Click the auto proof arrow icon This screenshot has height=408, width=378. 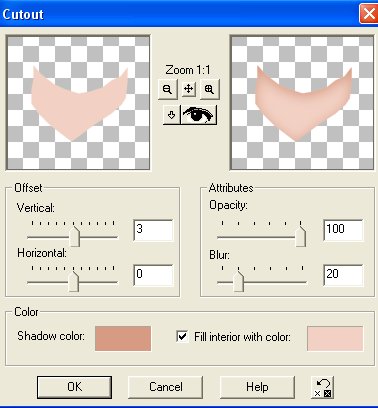(x=172, y=115)
